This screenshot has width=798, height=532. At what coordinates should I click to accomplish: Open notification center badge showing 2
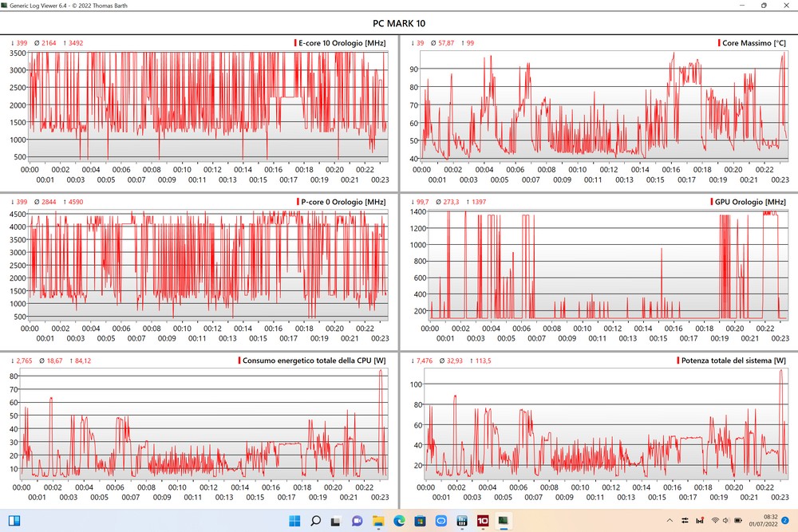pos(784,520)
